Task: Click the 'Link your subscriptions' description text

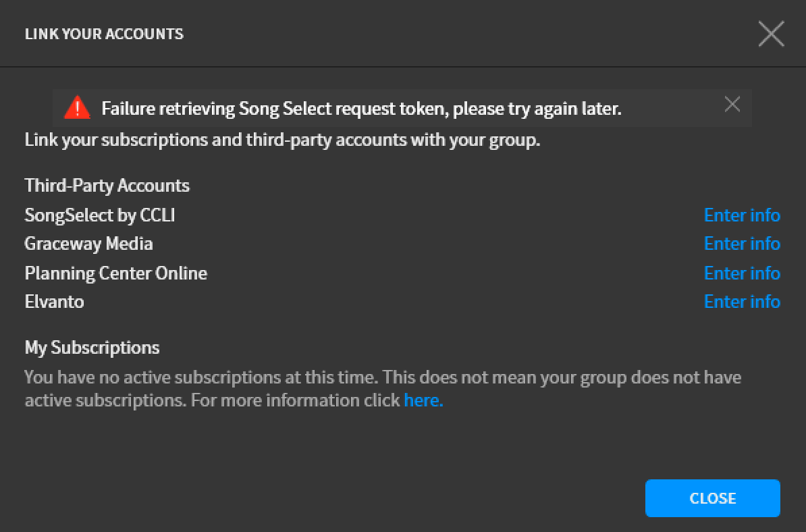Action: click(282, 140)
